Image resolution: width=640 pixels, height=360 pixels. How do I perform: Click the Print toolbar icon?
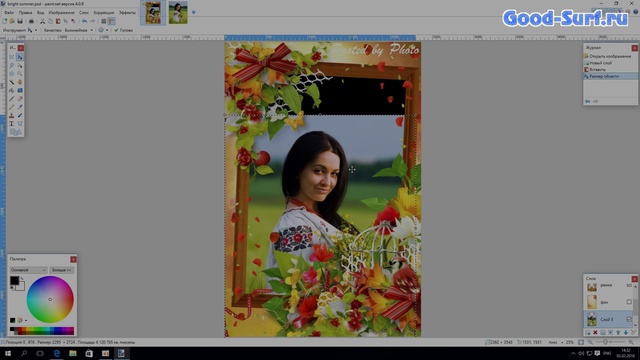(x=31, y=21)
